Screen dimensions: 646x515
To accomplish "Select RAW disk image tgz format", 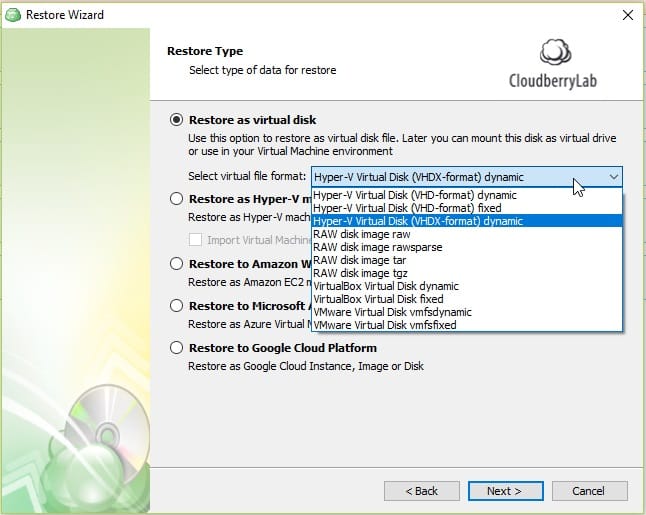I will coord(467,273).
